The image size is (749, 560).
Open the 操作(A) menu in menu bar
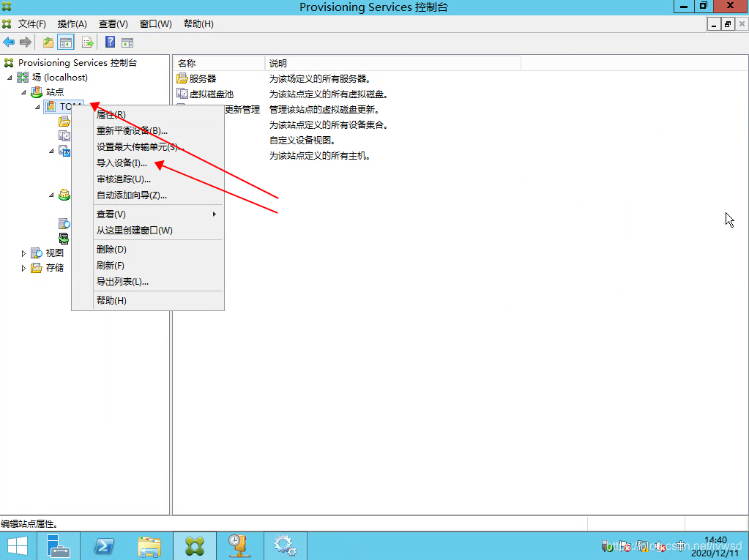click(x=72, y=24)
